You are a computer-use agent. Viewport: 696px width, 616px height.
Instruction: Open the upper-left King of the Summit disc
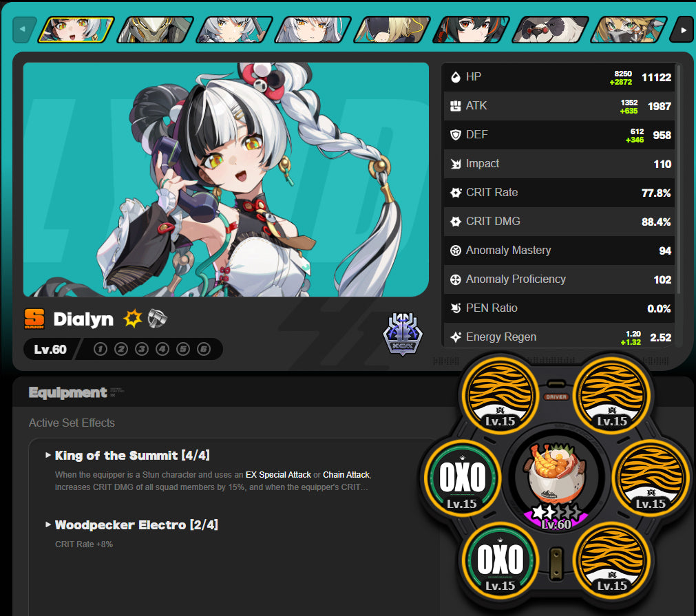tap(500, 394)
